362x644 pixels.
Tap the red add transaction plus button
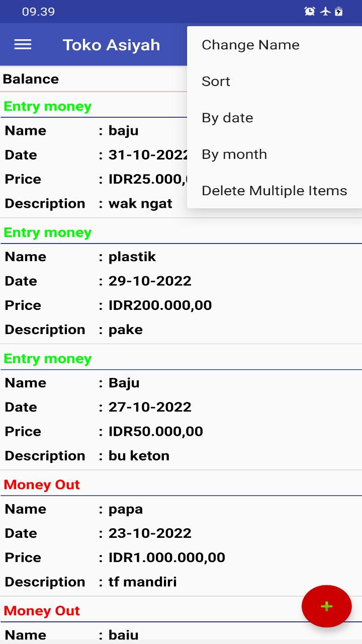tap(327, 606)
